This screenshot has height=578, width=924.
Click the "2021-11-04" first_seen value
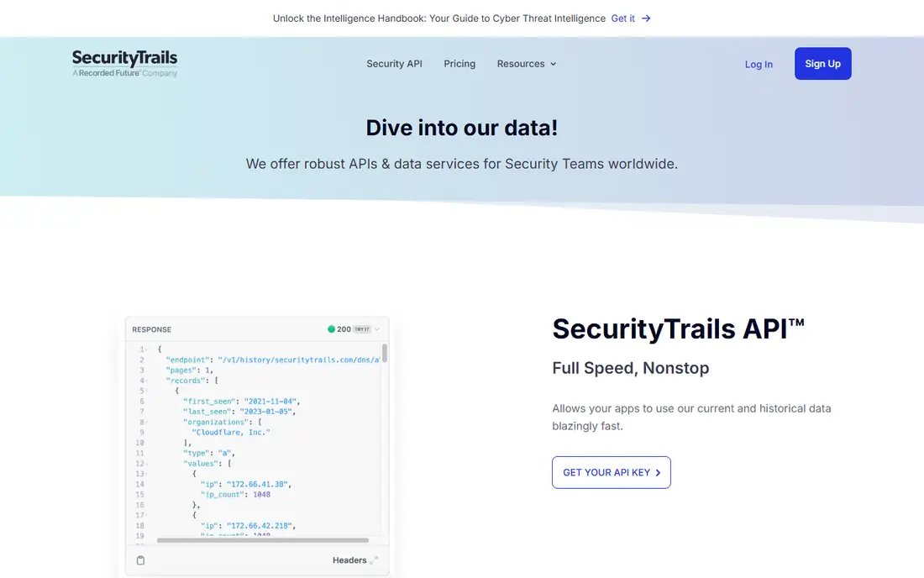270,402
